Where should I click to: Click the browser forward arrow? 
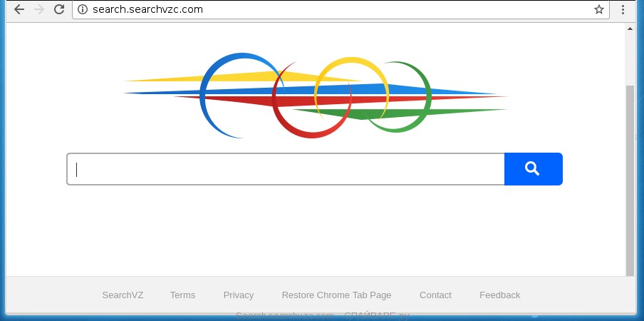39,10
